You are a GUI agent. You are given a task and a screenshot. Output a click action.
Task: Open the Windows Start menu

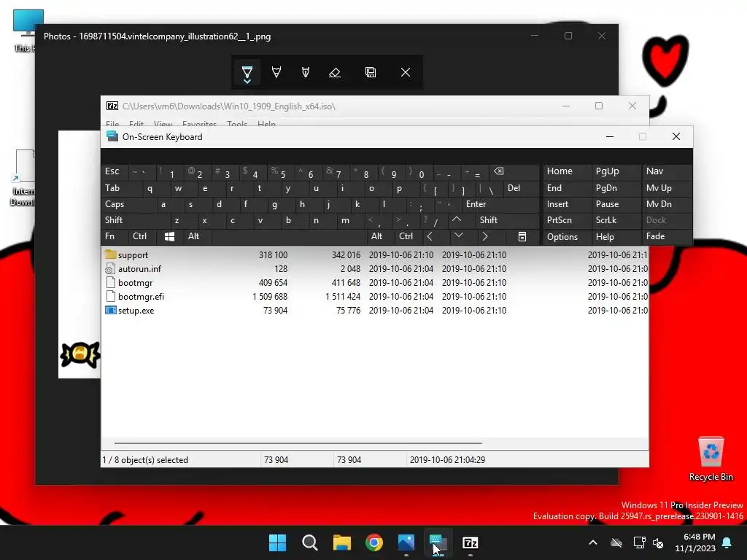click(x=278, y=542)
